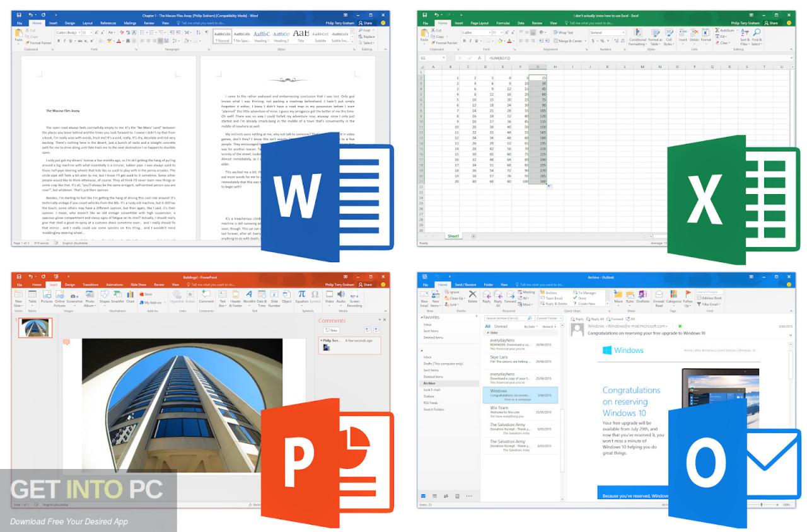Click Photo Album in the PowerPoint ribbon
The image size is (807, 532).
click(90, 298)
